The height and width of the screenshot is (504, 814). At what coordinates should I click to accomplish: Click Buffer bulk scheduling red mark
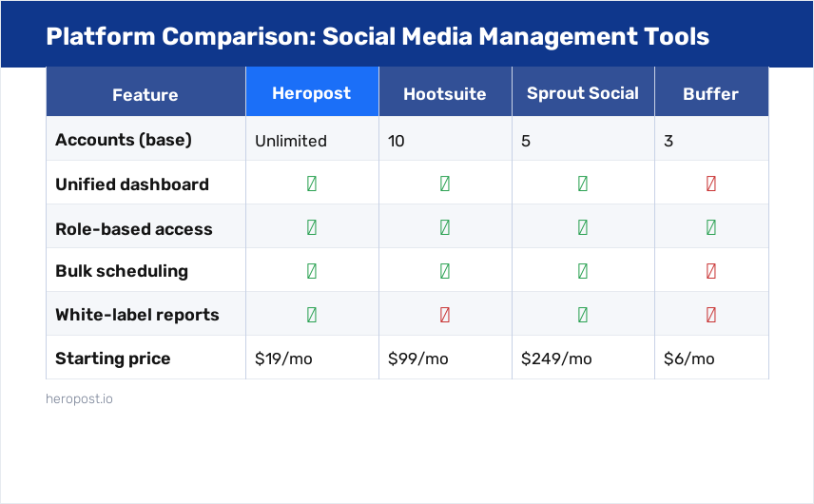tap(711, 271)
